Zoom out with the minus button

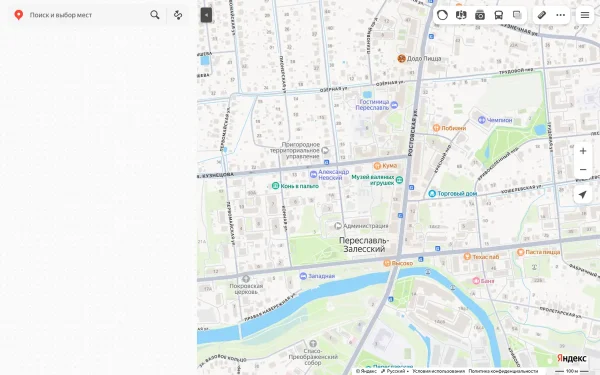coord(583,170)
